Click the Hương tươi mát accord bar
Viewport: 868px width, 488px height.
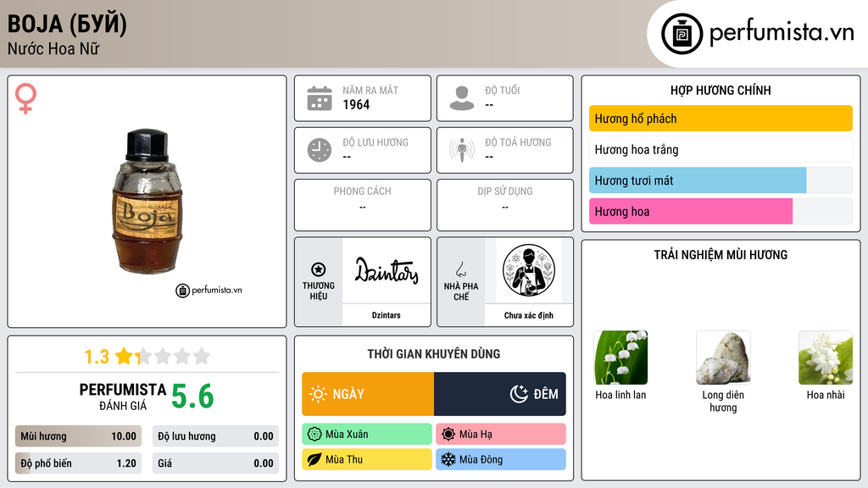(721, 180)
